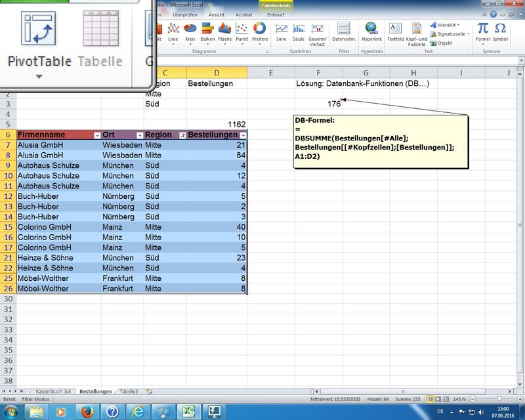Screen dimensions: 525x420
Task: Insert a Balken bar chart
Action: [x=208, y=31]
